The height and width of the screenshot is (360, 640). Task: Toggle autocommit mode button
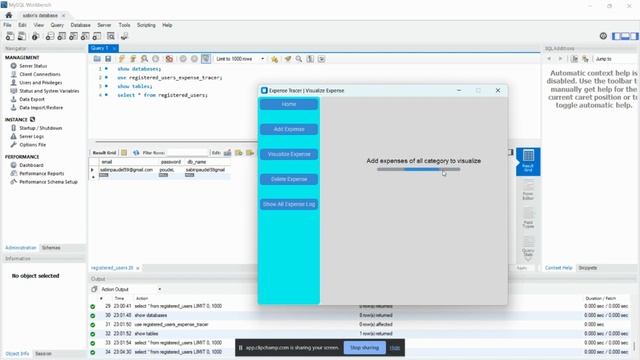(x=206, y=59)
